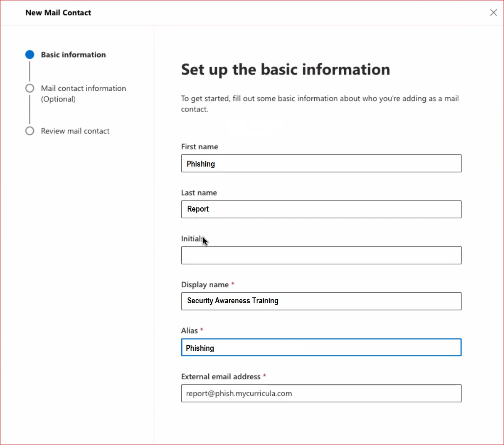
Task: Go to Review mail contact step label
Action: point(75,131)
